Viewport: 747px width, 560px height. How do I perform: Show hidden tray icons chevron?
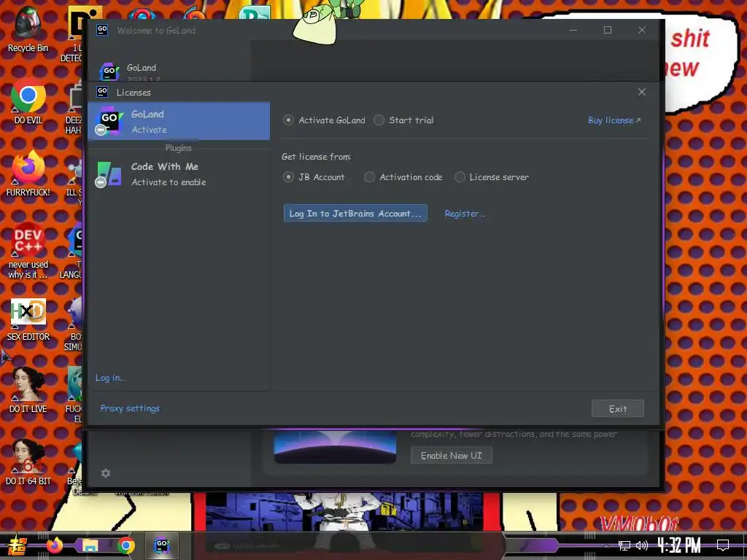pos(606,545)
